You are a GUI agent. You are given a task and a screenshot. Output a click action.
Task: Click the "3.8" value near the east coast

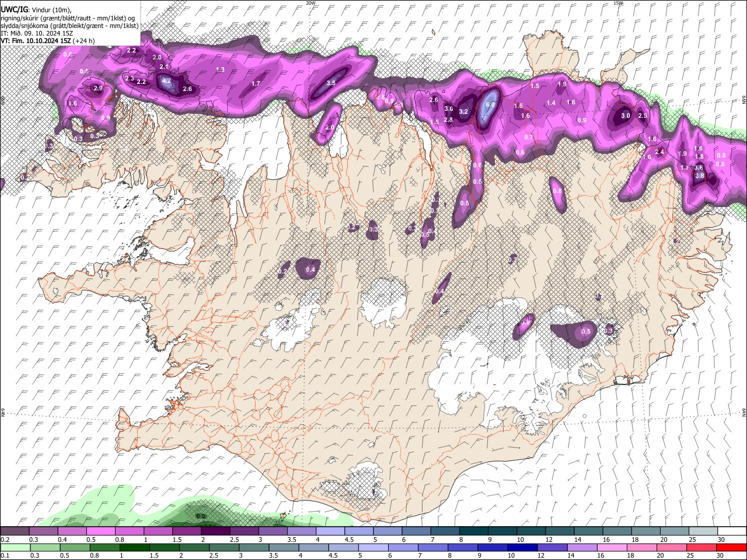click(700, 176)
